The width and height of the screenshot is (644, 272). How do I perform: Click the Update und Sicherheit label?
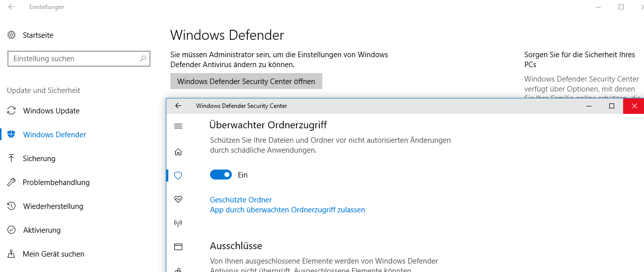coord(44,91)
